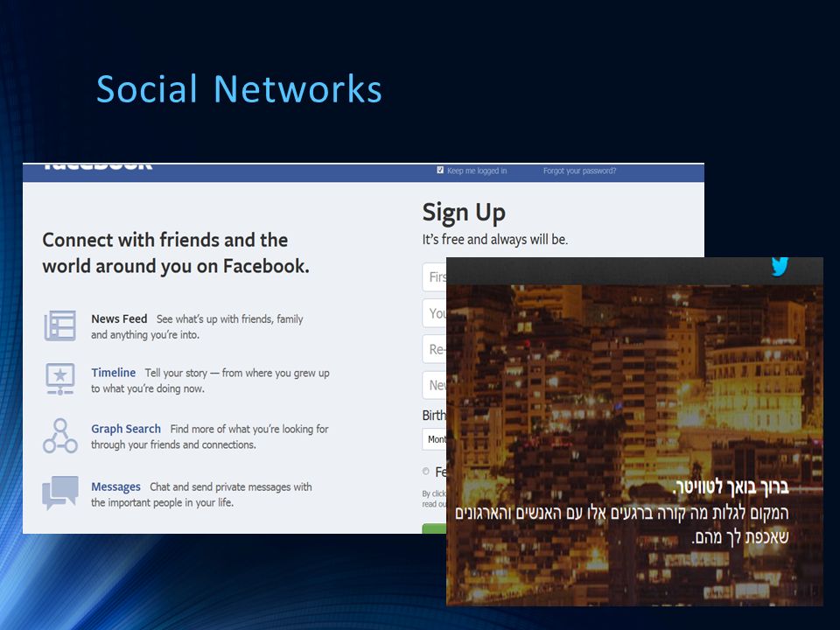This screenshot has height=630, width=840.
Task: Open the birthday Month dropdown
Action: [x=435, y=439]
